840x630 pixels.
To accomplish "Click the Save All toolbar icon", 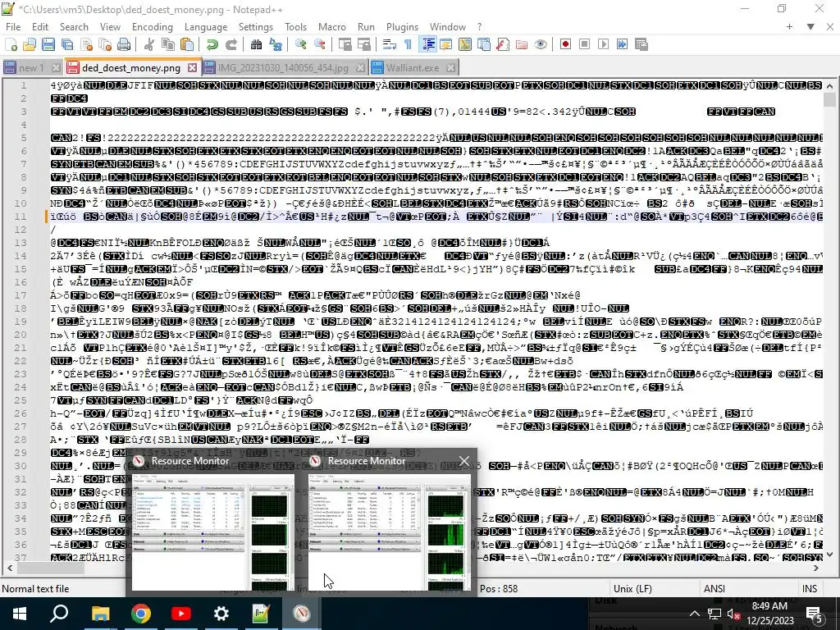I will point(67,44).
